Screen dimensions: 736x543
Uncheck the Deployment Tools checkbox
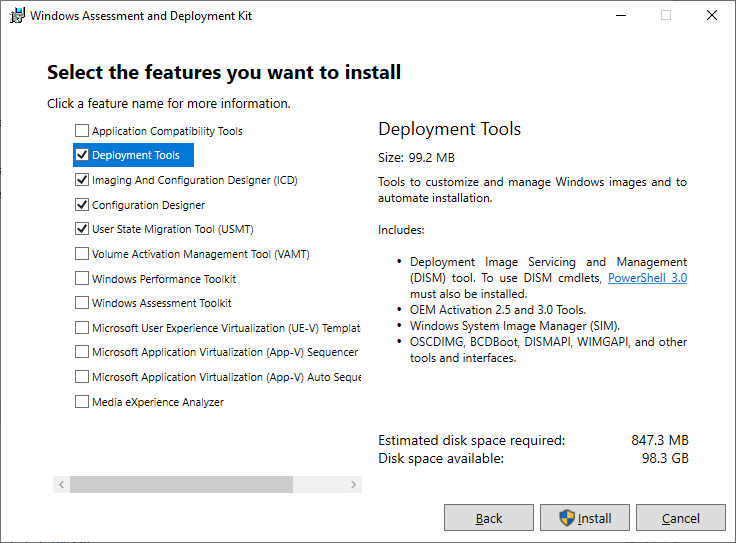(x=82, y=155)
